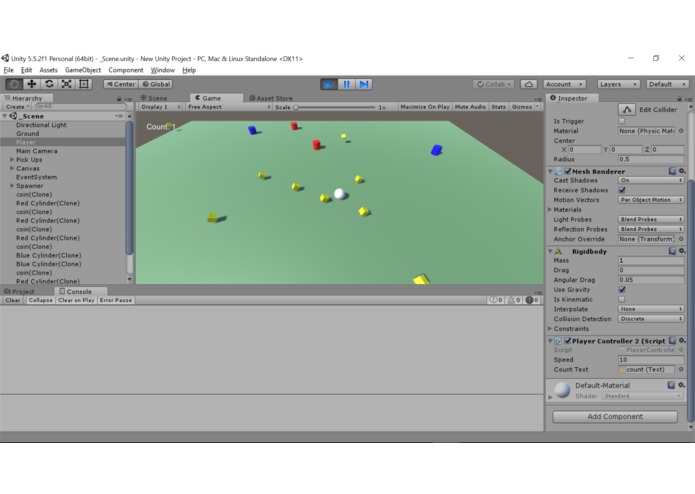The width and height of the screenshot is (695, 494).
Task: Toggle the Is Trigger checkbox
Action: [x=622, y=121]
